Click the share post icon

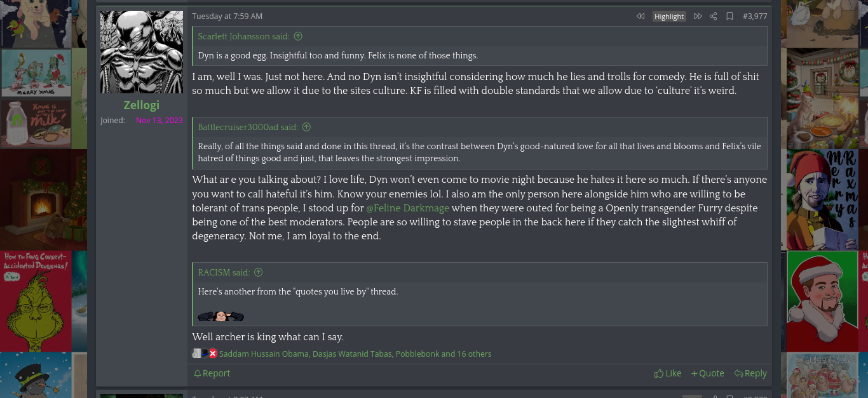click(714, 17)
